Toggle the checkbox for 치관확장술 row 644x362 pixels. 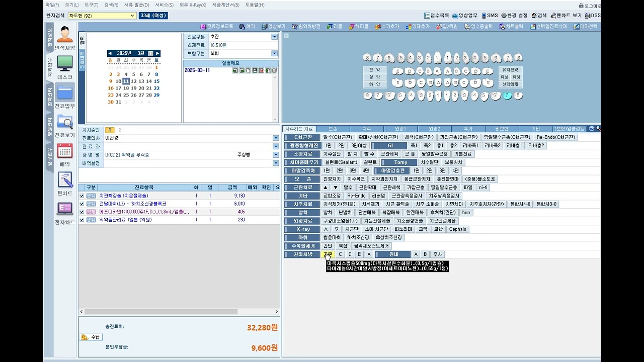click(x=82, y=196)
